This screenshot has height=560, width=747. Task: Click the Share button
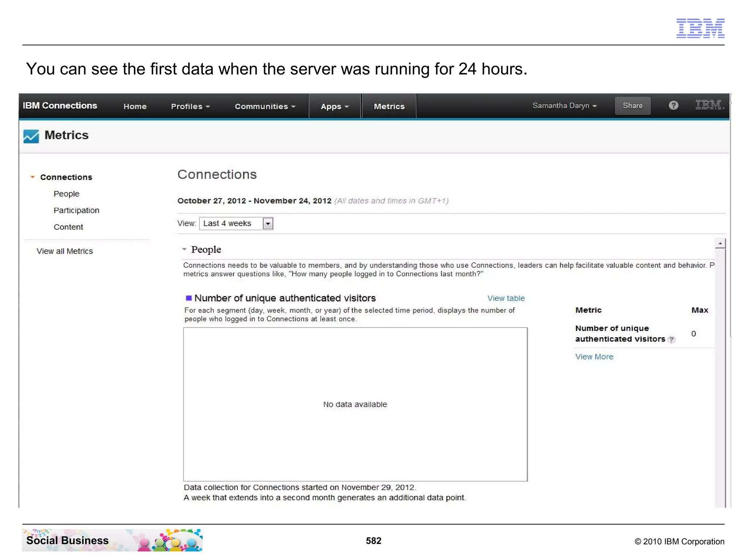pos(632,106)
